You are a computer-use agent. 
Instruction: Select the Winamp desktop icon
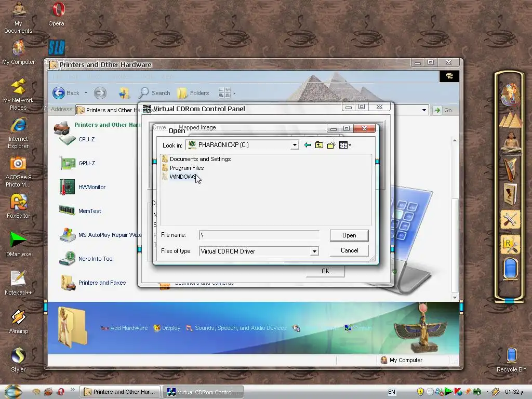pos(18,321)
